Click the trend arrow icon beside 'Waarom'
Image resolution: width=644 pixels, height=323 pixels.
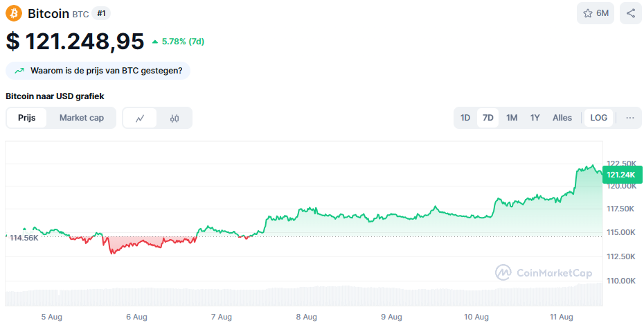tap(19, 71)
